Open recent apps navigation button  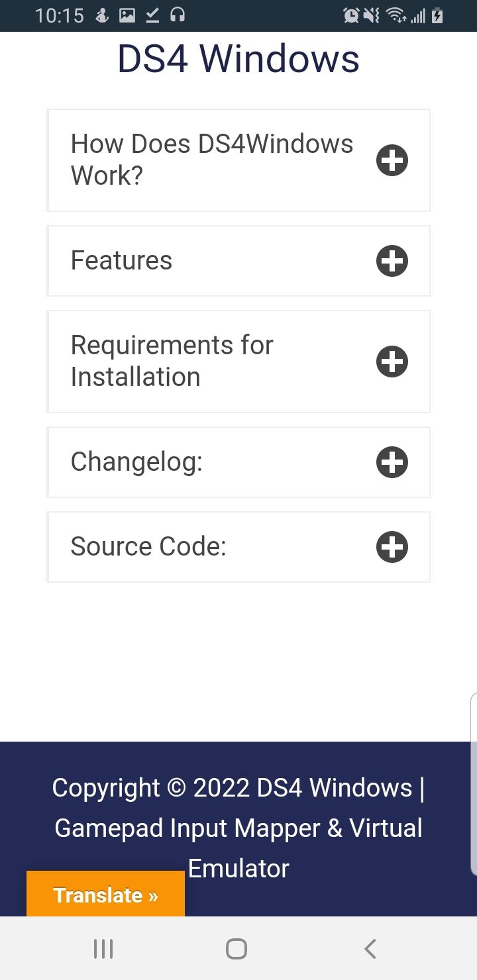[103, 948]
